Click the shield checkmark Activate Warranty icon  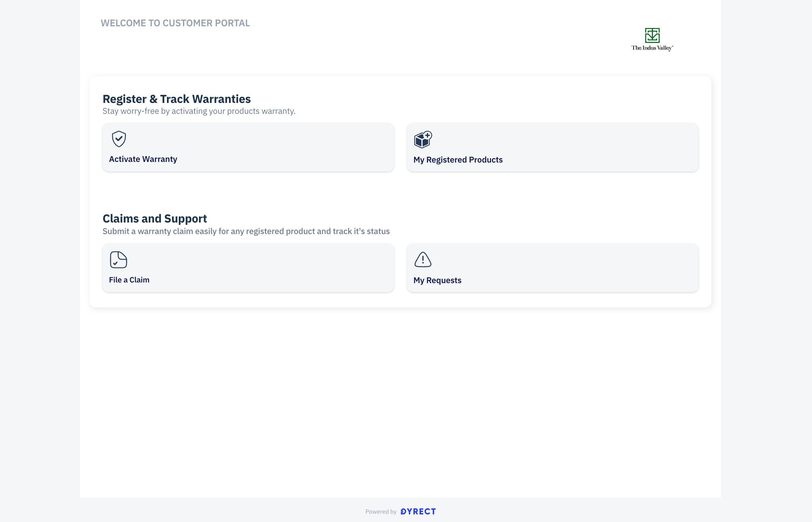click(x=119, y=139)
